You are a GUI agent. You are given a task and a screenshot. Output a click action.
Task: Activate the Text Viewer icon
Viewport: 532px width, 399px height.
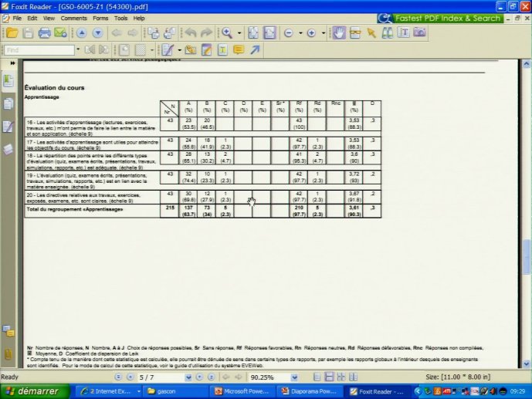403,33
